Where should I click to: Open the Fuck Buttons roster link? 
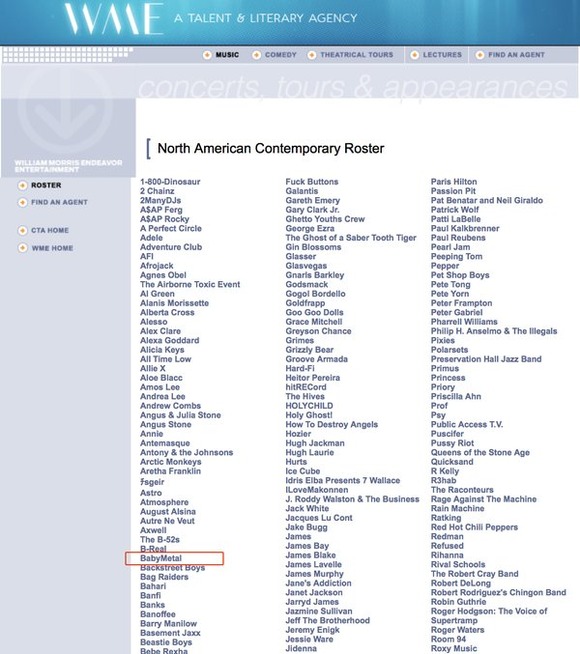pyautogui.click(x=312, y=182)
